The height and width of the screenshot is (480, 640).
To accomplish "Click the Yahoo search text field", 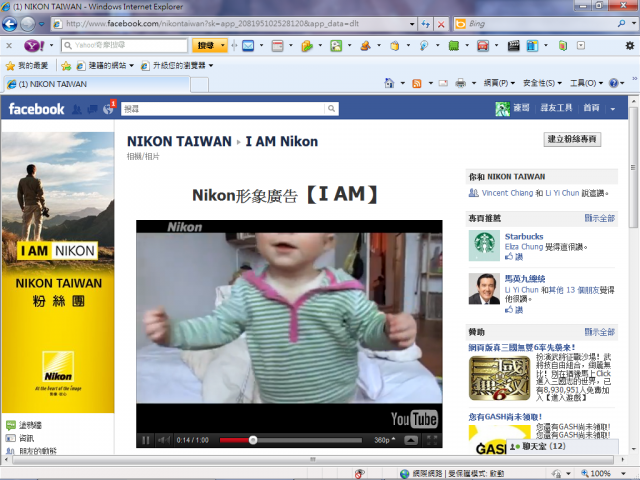I will (x=124, y=45).
